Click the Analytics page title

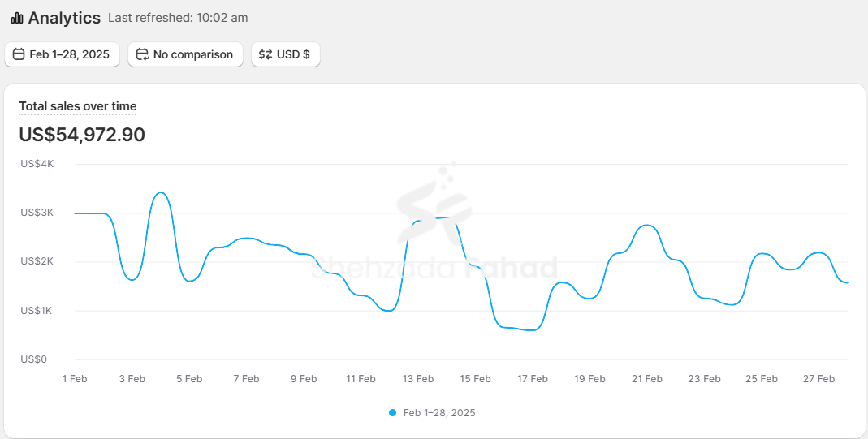pos(64,18)
